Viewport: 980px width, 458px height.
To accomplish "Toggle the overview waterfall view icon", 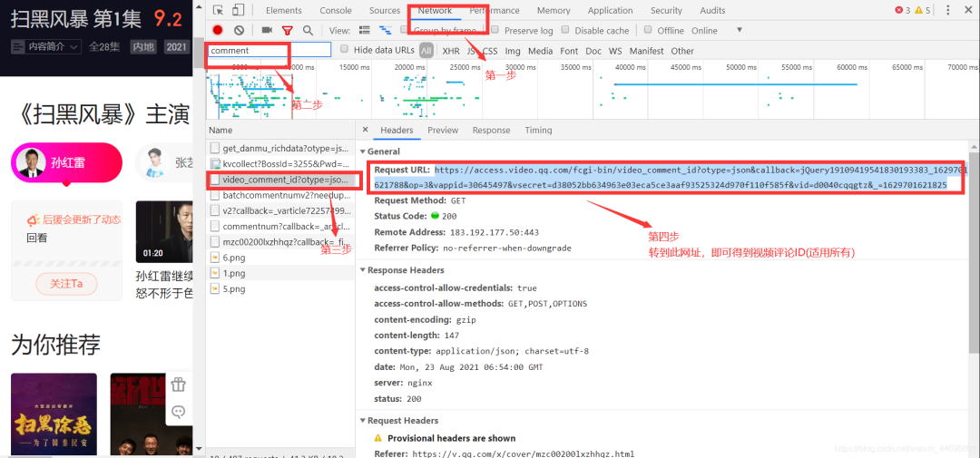I will [x=385, y=30].
